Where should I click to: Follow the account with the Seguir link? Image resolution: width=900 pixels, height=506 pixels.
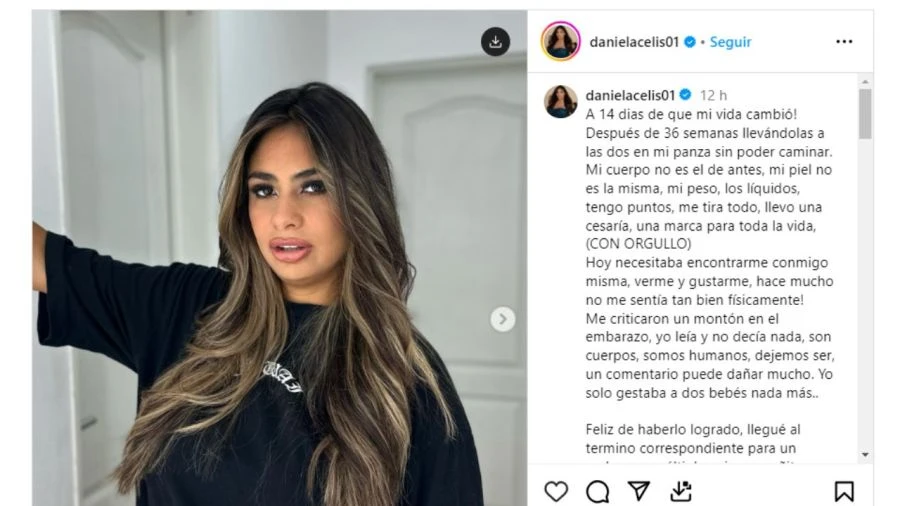730,42
